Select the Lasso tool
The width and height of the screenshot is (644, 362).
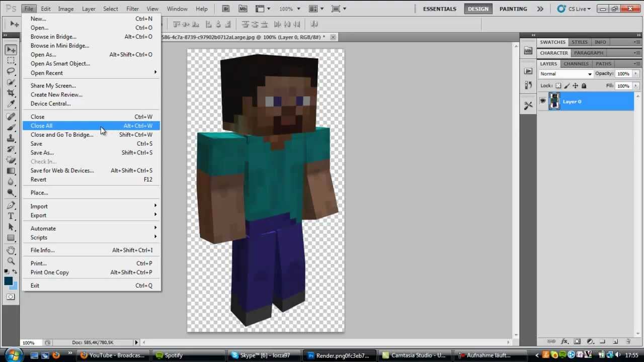tap(11, 71)
